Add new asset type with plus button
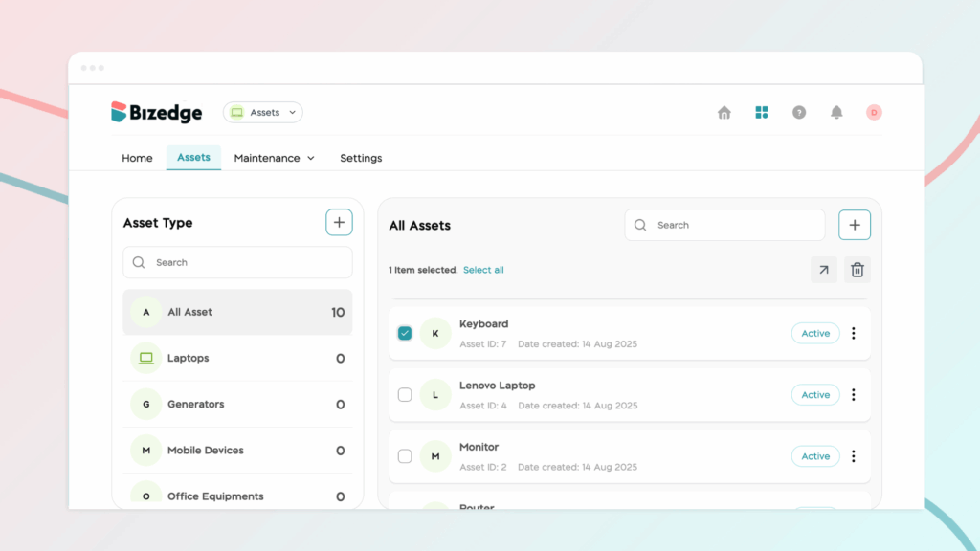980x551 pixels. pyautogui.click(x=339, y=223)
